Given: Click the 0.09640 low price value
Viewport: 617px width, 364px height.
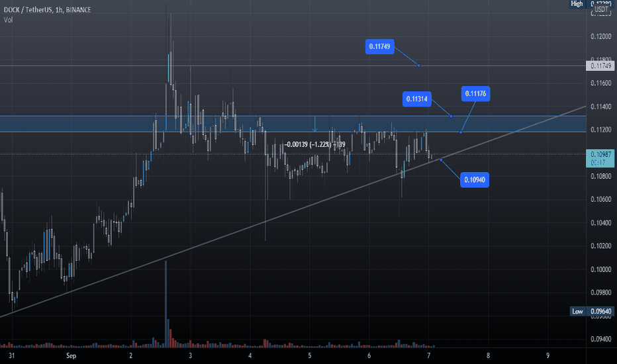Looking at the screenshot, I should point(601,311).
